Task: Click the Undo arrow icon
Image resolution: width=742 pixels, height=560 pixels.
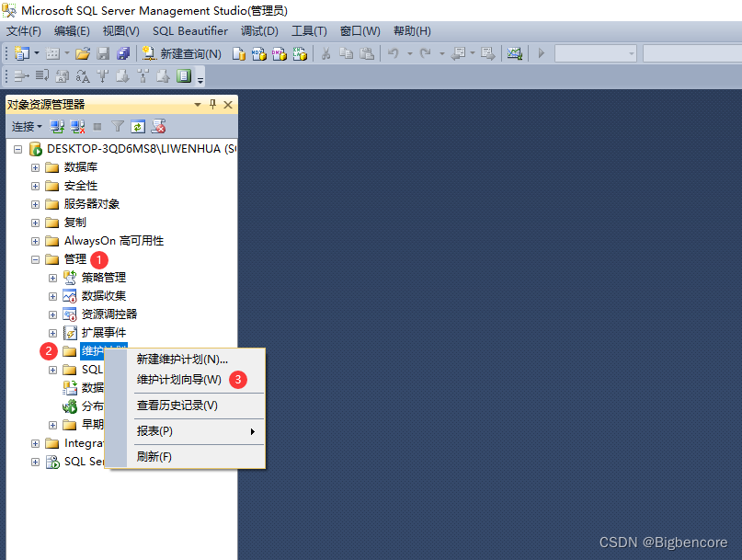Action: (x=394, y=53)
